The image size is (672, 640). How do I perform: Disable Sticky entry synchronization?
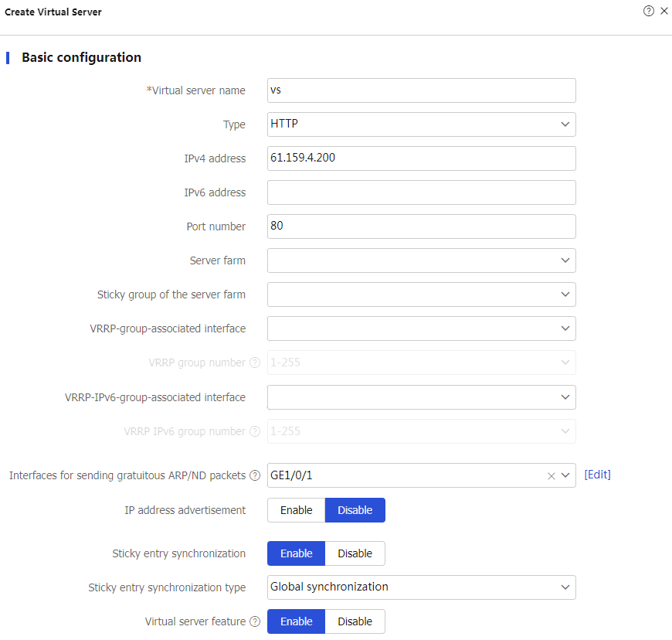355,553
